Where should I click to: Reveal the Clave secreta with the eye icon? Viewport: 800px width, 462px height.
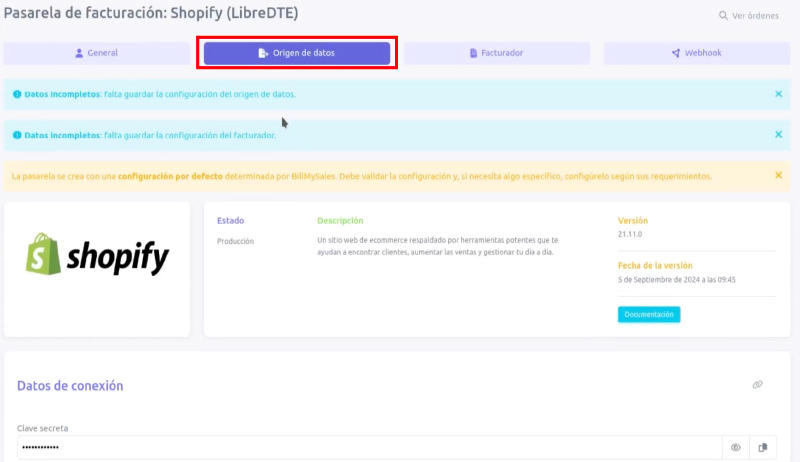[736, 448]
